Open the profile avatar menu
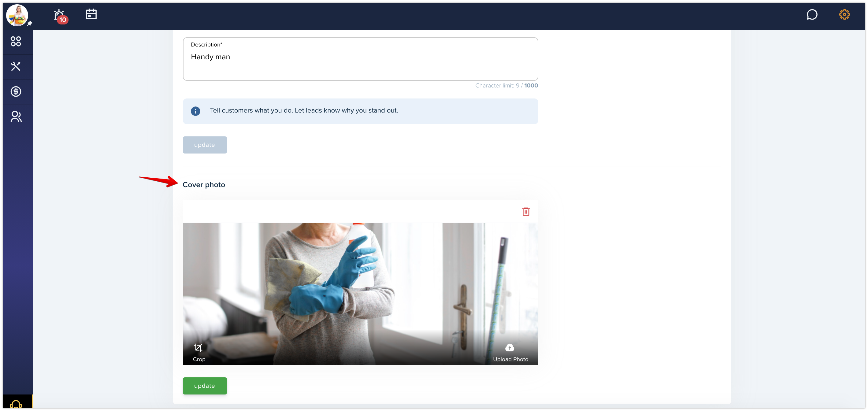 (17, 15)
